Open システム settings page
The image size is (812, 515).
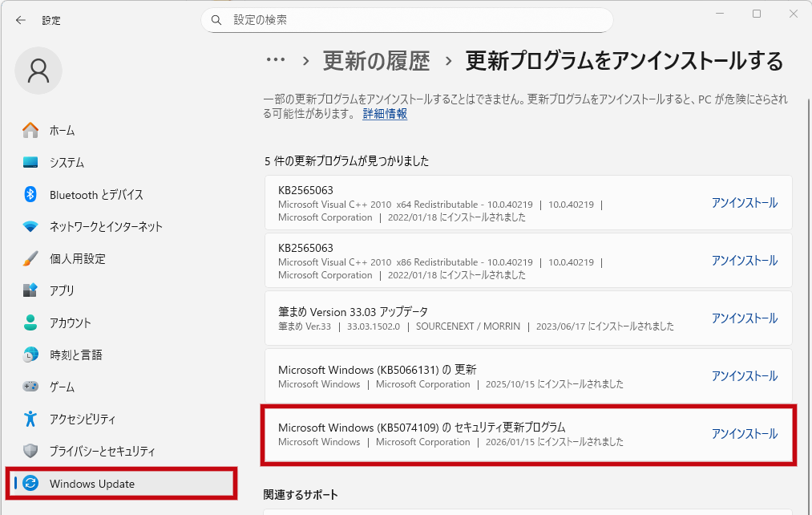coord(67,162)
